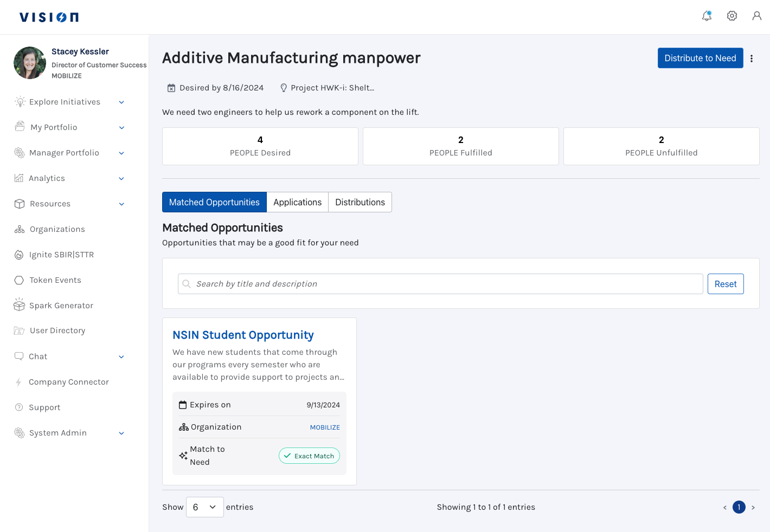Viewport: 770px width, 532px height.
Task: Open Ignite SBIR|STTR from sidebar
Action: click(61, 255)
